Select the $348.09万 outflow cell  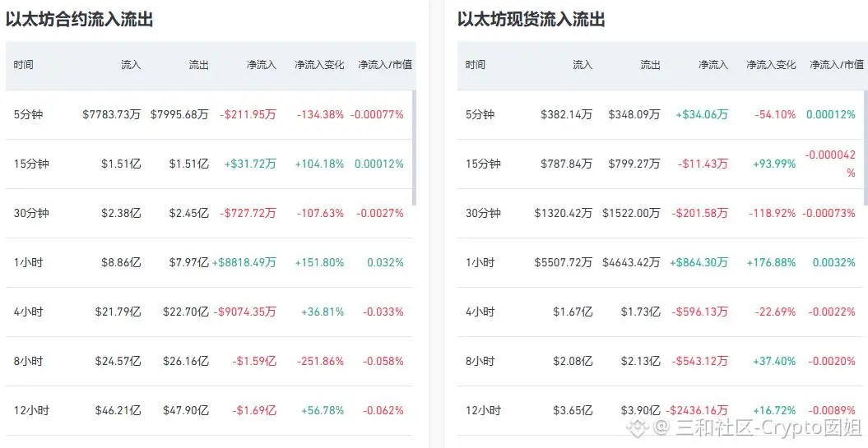tap(634, 114)
